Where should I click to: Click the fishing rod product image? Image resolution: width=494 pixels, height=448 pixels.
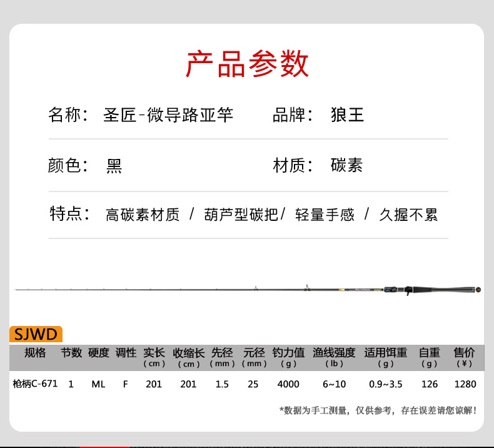(x=248, y=290)
